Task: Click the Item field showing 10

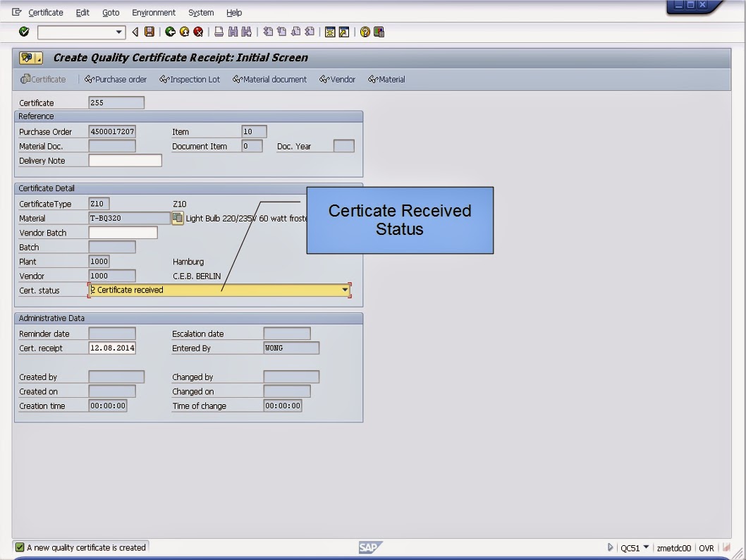Action: 254,132
